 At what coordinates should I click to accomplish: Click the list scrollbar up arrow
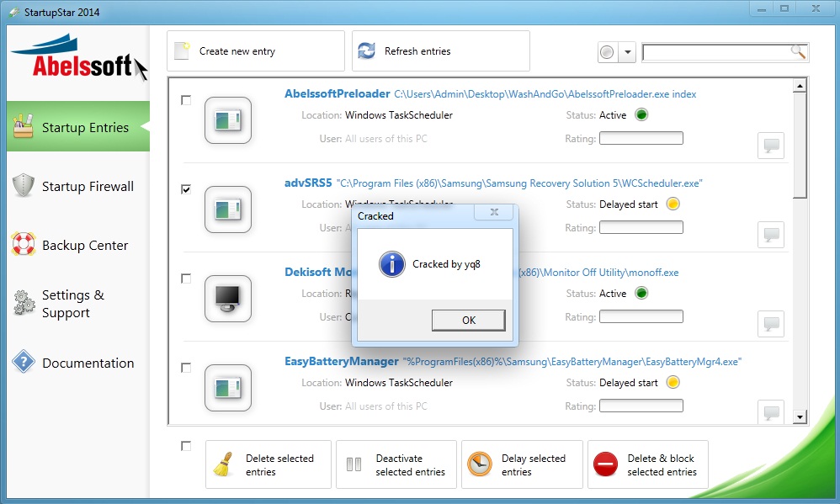coord(800,86)
